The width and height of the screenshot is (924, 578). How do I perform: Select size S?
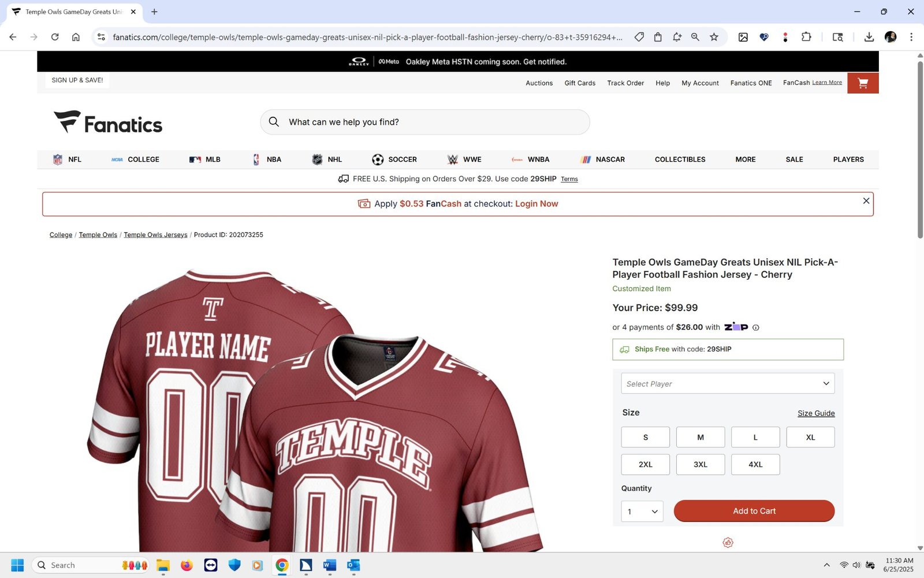click(x=646, y=438)
